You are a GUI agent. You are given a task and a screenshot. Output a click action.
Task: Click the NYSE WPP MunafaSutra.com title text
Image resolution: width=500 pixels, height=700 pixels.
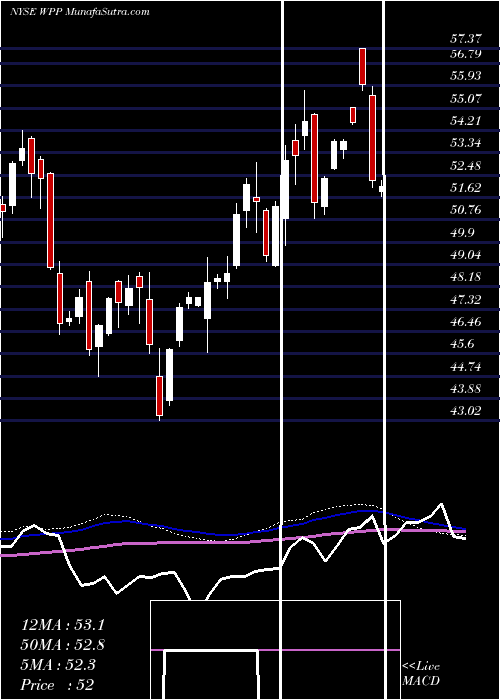(x=79, y=12)
